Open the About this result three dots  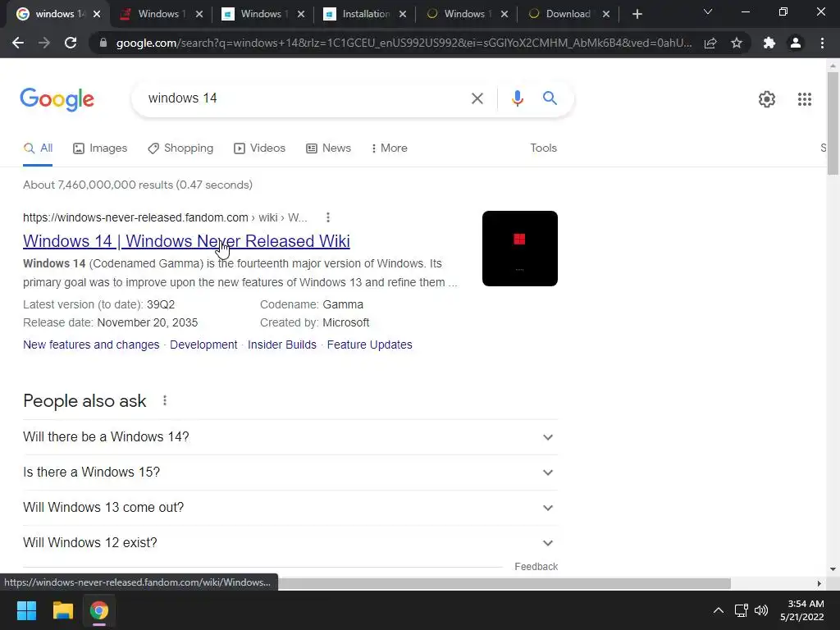[328, 217]
